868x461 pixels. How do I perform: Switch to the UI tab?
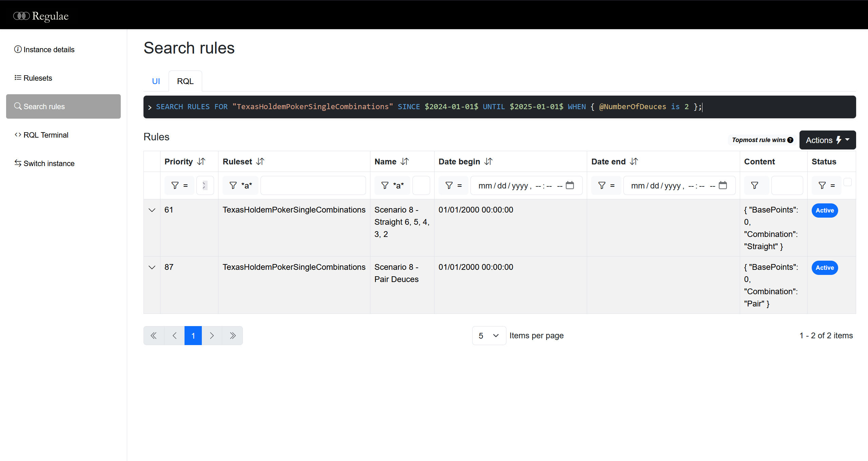[x=156, y=81]
